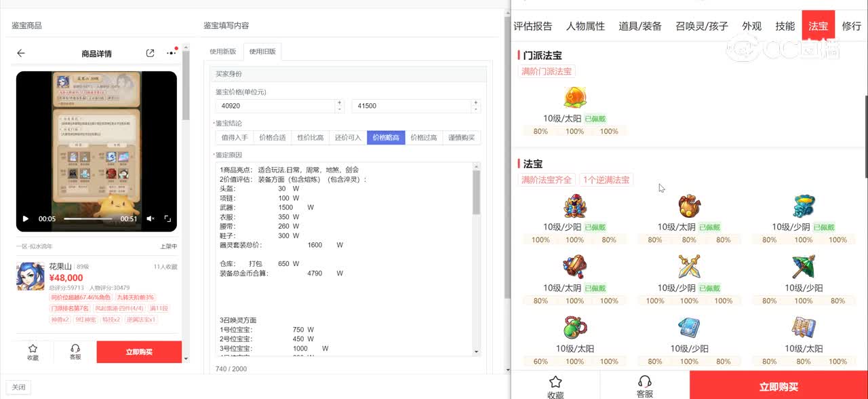Click the 收藏 star in the left panel
The image size is (868, 399).
pyautogui.click(x=33, y=351)
